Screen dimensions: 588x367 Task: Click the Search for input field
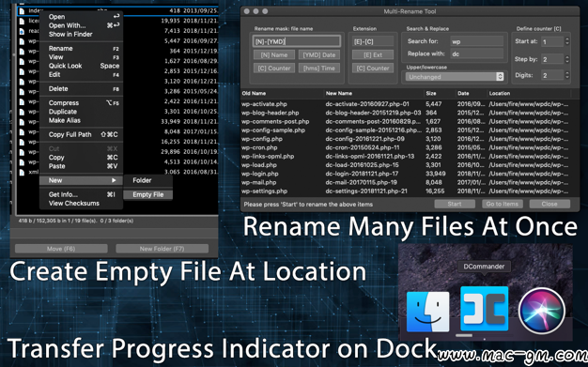(476, 41)
